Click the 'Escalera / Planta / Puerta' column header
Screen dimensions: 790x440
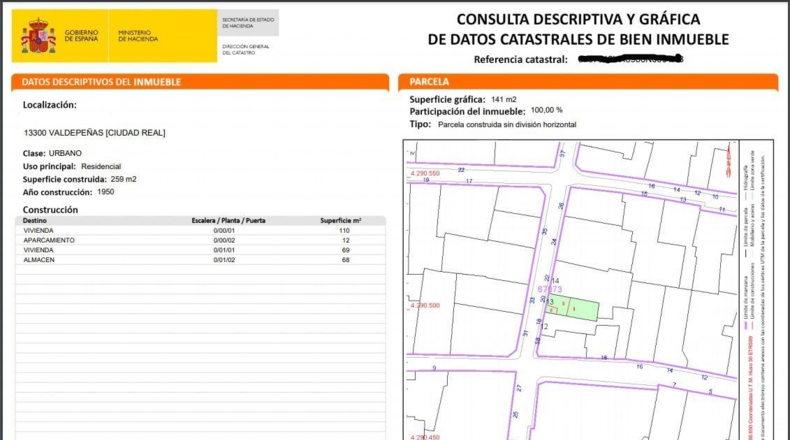(228, 221)
